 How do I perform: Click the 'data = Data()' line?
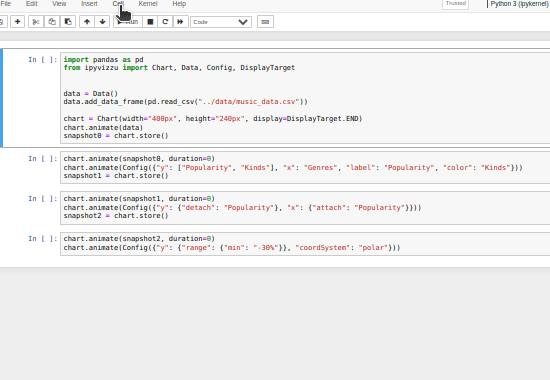point(90,94)
